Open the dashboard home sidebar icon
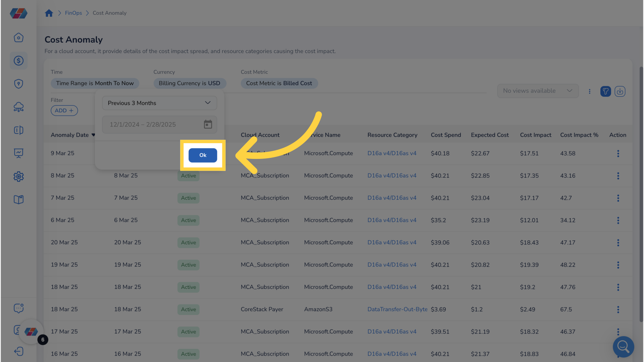The width and height of the screenshot is (644, 362). tap(18, 38)
